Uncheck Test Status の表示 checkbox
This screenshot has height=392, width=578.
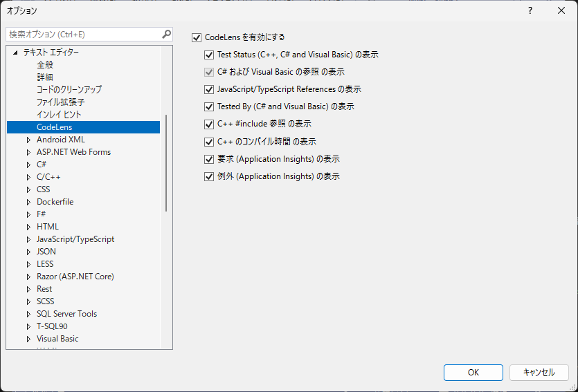point(209,55)
